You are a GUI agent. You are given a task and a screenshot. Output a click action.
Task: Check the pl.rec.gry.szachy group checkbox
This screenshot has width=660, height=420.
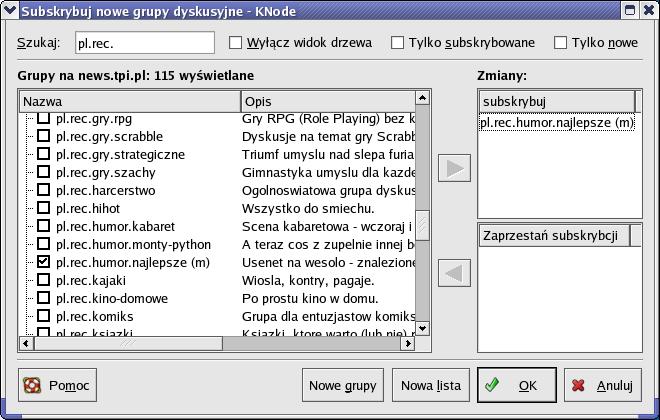[x=43, y=173]
